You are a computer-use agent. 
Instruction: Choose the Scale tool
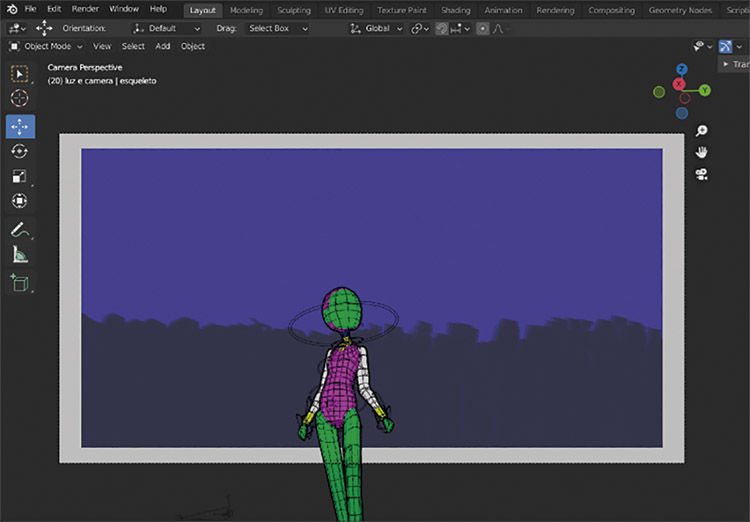point(20,176)
